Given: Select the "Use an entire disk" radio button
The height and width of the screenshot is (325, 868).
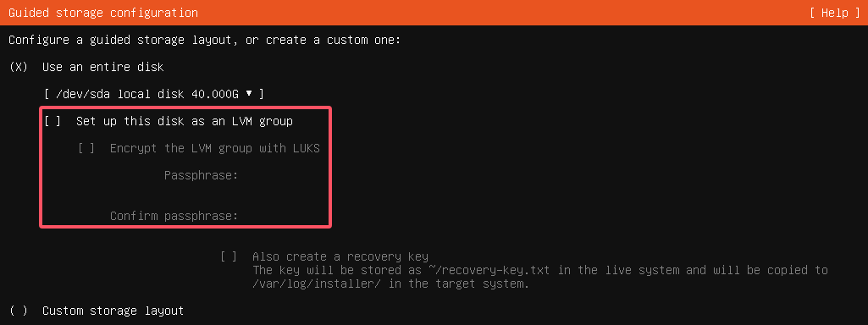Looking at the screenshot, I should pos(19,68).
